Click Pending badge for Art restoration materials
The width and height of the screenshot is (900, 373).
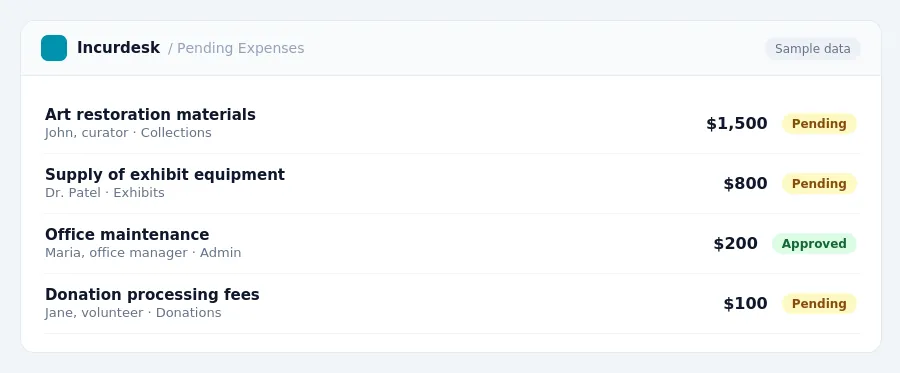tap(819, 123)
